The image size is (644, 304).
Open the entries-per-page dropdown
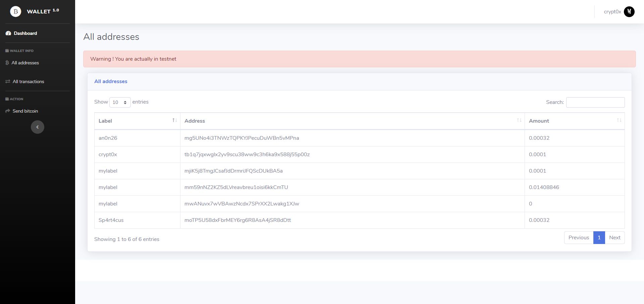pos(120,102)
